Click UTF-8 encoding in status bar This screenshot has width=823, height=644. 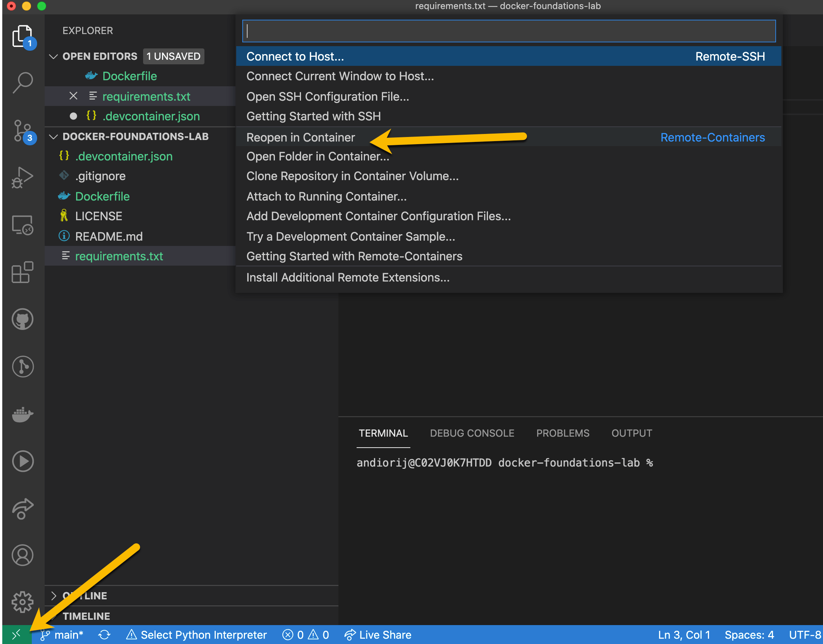(x=805, y=635)
